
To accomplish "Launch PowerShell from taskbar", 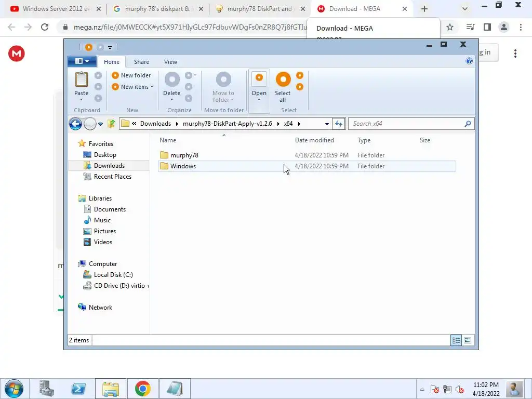I will (78, 389).
